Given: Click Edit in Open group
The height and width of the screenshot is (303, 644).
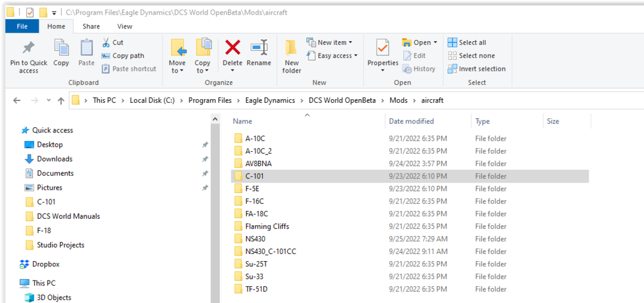Looking at the screenshot, I should click(414, 56).
